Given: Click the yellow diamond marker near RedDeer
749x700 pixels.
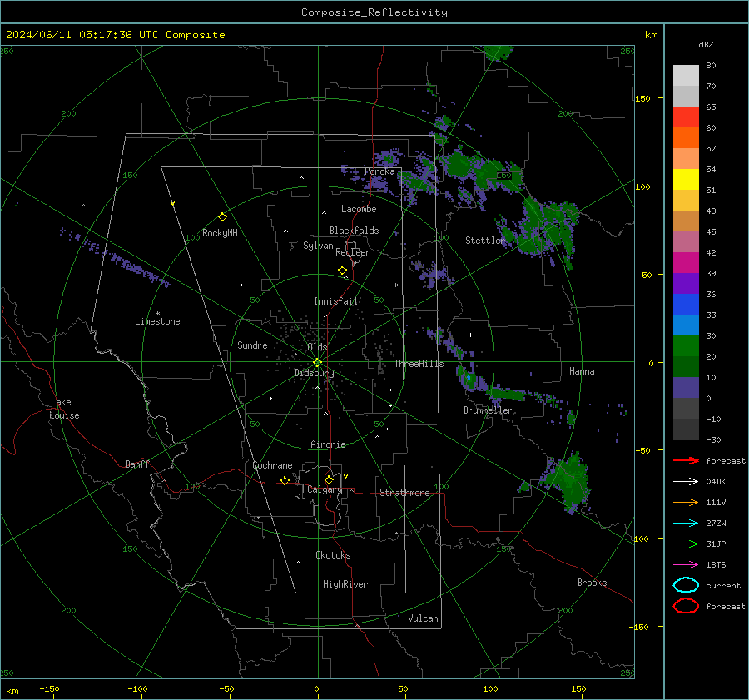Looking at the screenshot, I should (x=342, y=271).
